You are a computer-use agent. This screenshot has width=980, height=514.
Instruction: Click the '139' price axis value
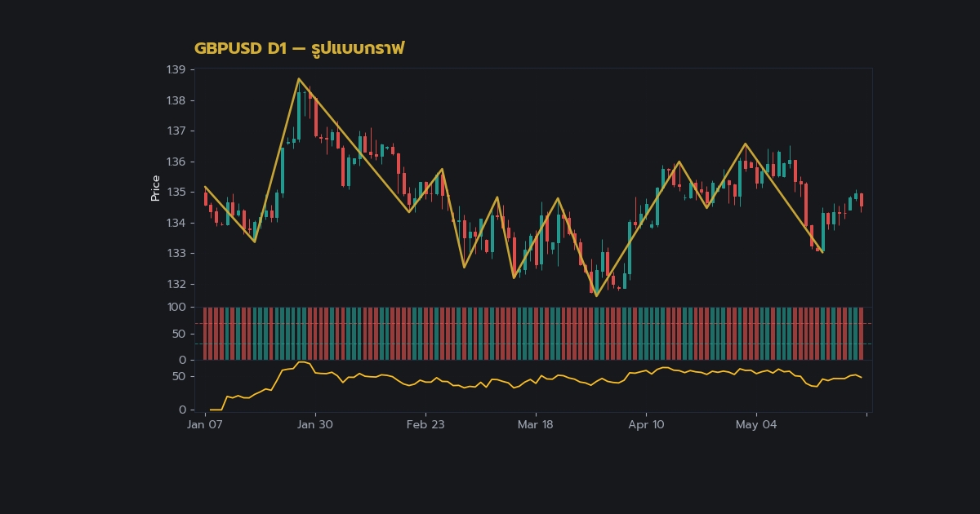(x=176, y=70)
